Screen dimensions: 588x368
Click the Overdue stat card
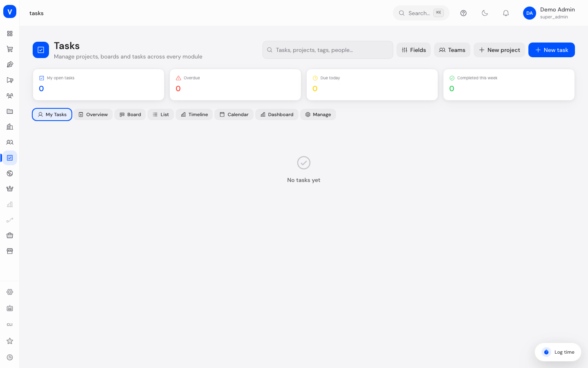pyautogui.click(x=235, y=85)
